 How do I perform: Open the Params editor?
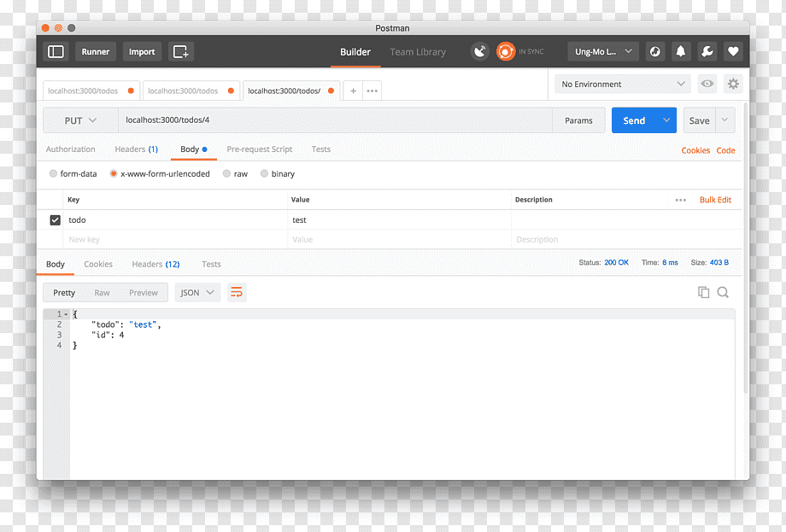(x=578, y=120)
